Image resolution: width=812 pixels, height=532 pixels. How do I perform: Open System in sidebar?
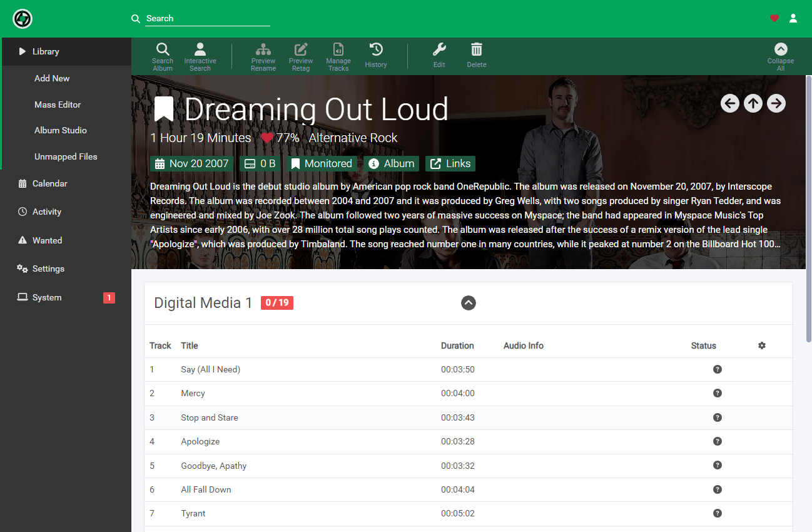click(66, 297)
